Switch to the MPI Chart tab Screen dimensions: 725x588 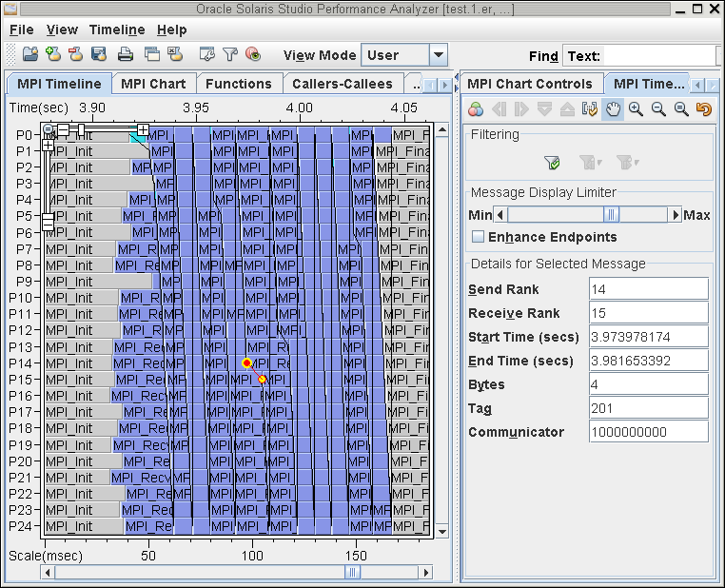pyautogui.click(x=153, y=84)
